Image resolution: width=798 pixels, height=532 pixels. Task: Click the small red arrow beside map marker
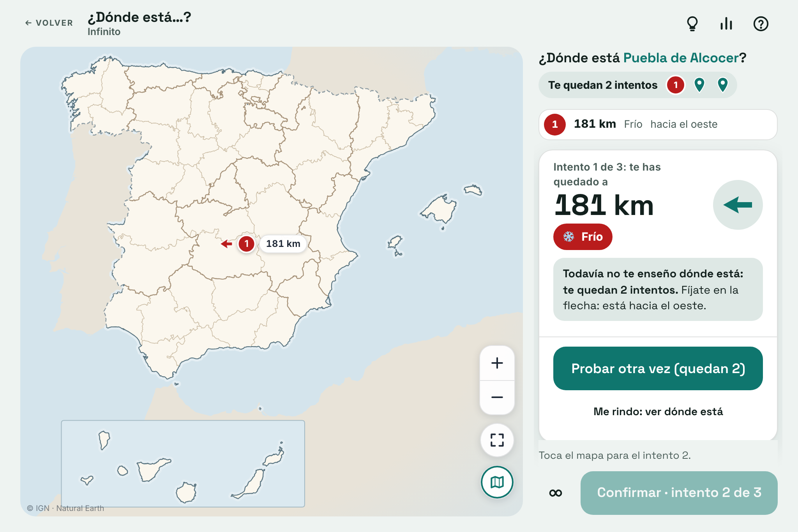[226, 244]
